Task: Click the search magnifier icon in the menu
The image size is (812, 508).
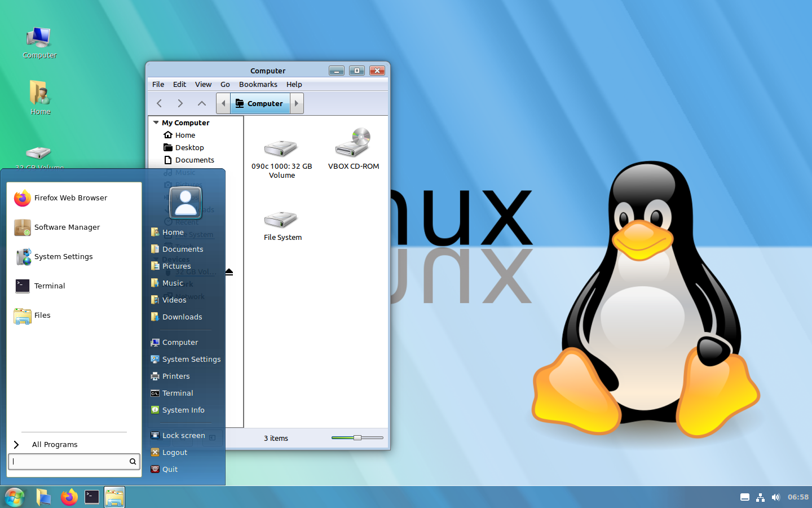Action: tap(133, 462)
